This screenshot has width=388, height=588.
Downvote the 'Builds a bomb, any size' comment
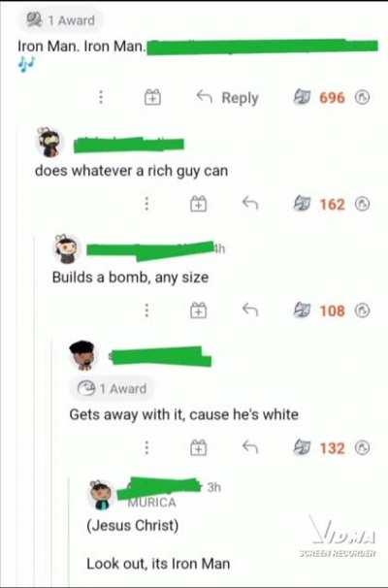coord(363,310)
